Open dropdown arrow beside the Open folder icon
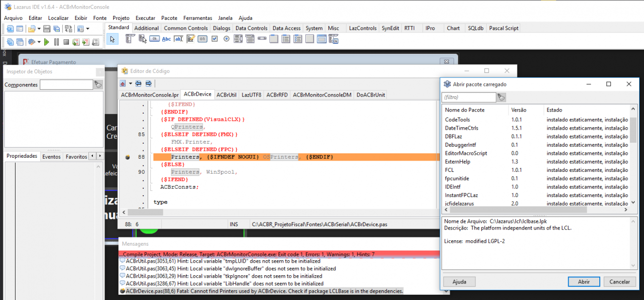644x300 pixels. (39, 29)
